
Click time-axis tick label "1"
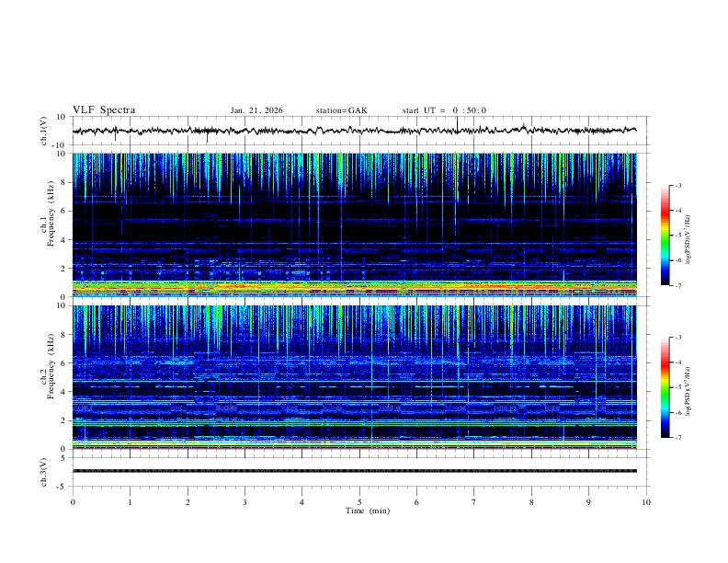(x=130, y=502)
